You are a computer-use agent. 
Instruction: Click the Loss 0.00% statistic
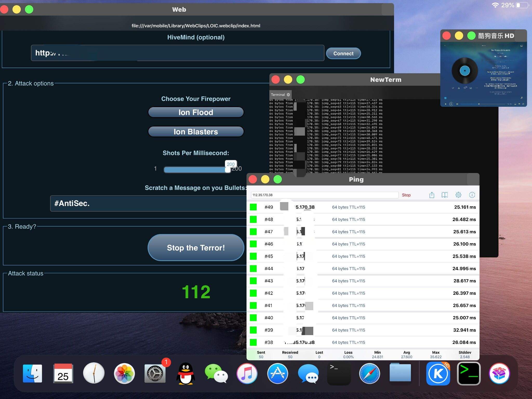click(348, 355)
